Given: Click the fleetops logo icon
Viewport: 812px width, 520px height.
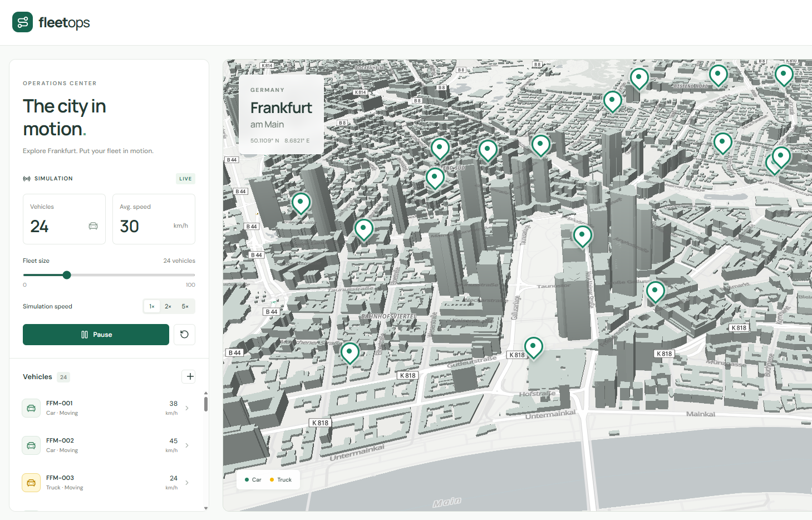Looking at the screenshot, I should 22,22.
